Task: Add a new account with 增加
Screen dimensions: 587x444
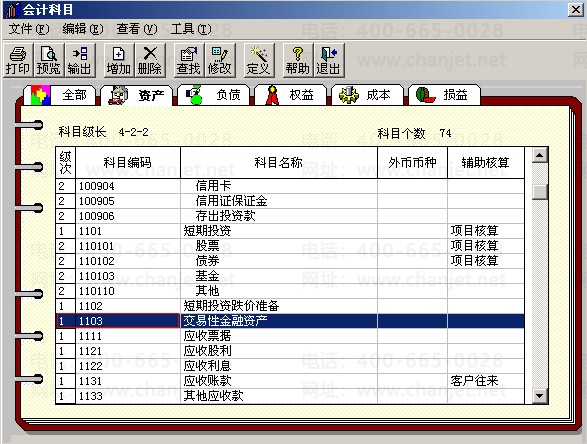Action: pyautogui.click(x=119, y=60)
